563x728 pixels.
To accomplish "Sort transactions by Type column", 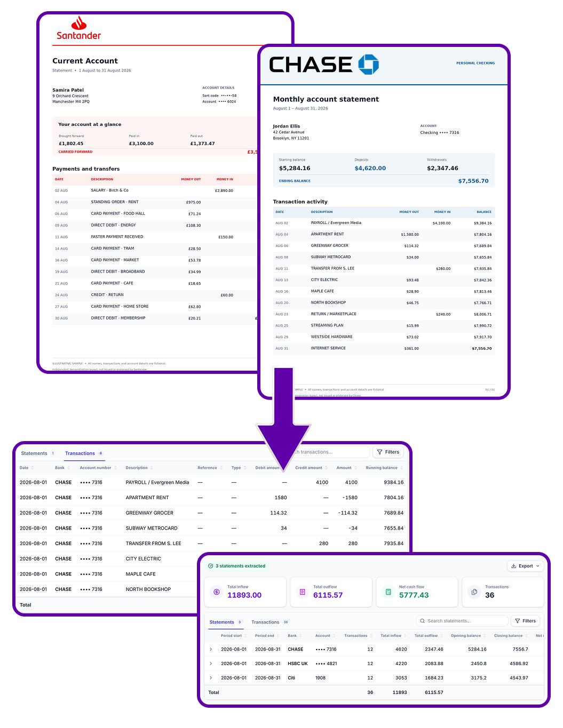I will [239, 468].
